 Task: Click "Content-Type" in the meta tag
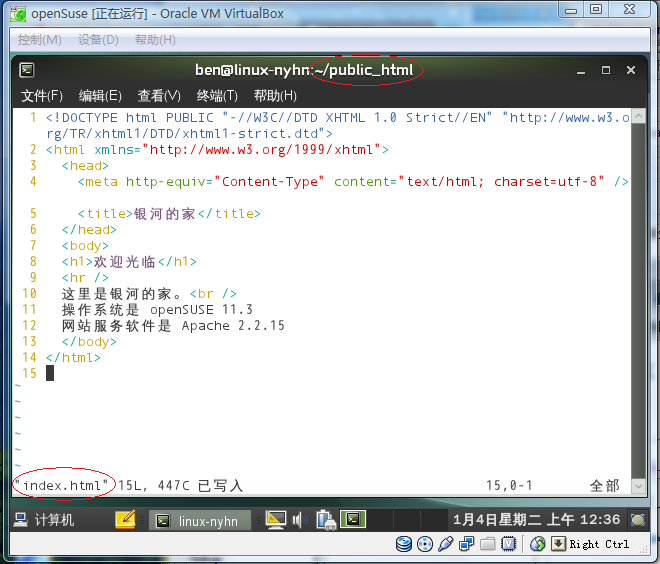click(x=269, y=182)
